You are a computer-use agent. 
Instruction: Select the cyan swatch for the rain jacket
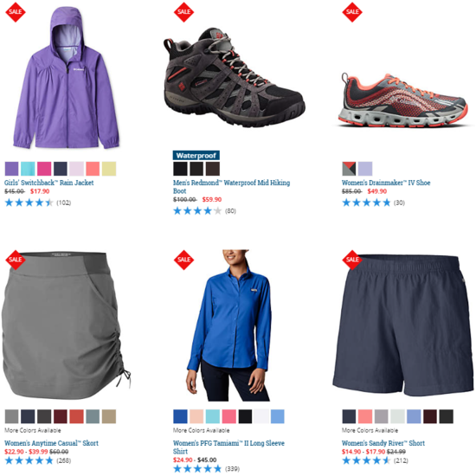coord(28,169)
